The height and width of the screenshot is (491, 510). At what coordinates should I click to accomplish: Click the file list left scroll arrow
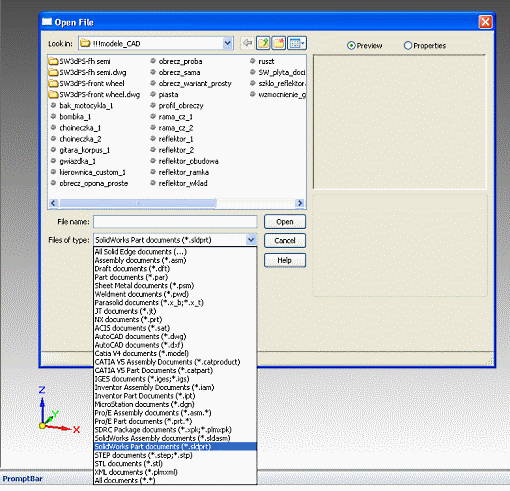(53, 203)
